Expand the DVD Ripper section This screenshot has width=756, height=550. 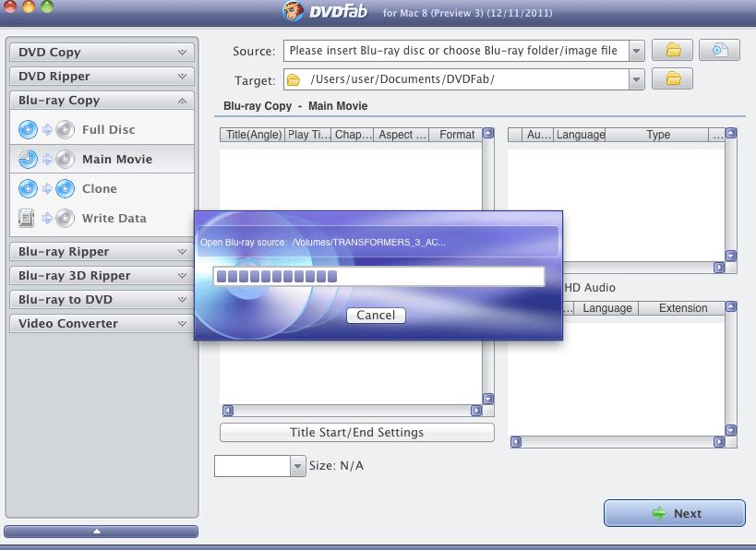102,77
